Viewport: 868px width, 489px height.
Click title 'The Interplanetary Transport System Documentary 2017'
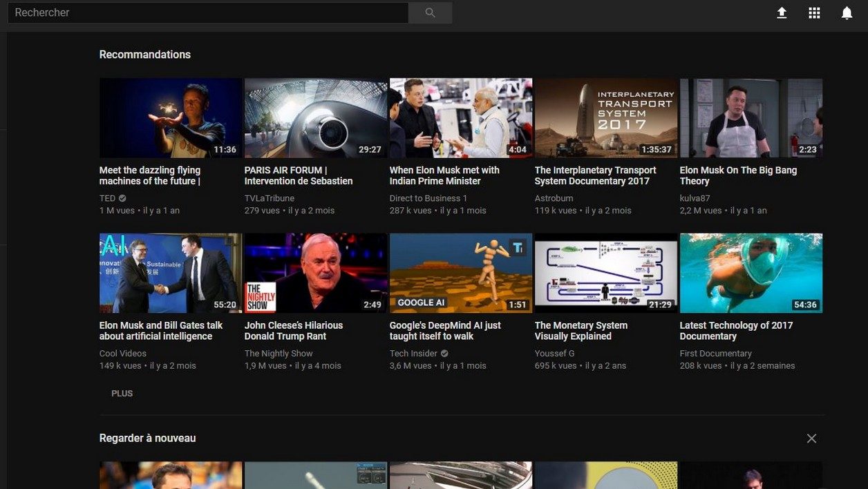click(596, 175)
